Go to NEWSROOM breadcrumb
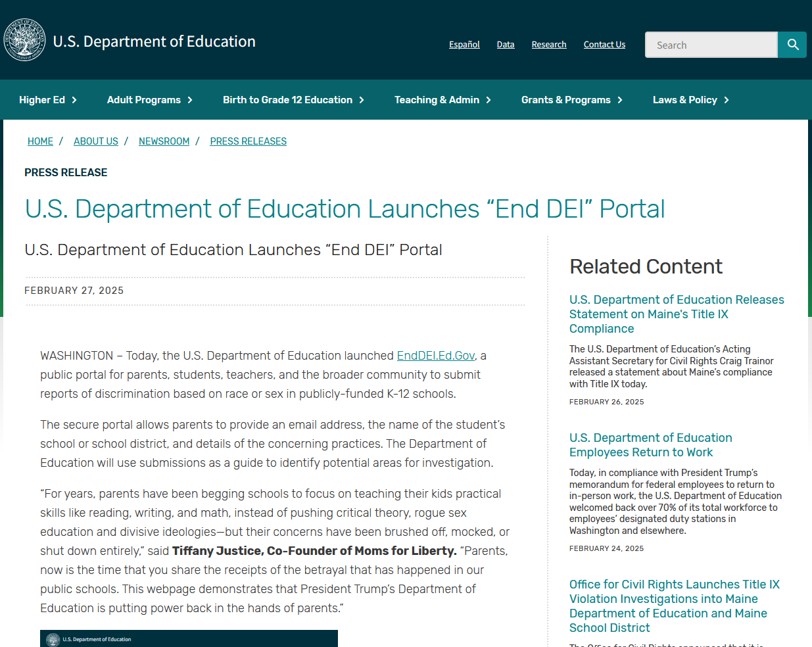Screen dimensions: 812x647 [164, 141]
